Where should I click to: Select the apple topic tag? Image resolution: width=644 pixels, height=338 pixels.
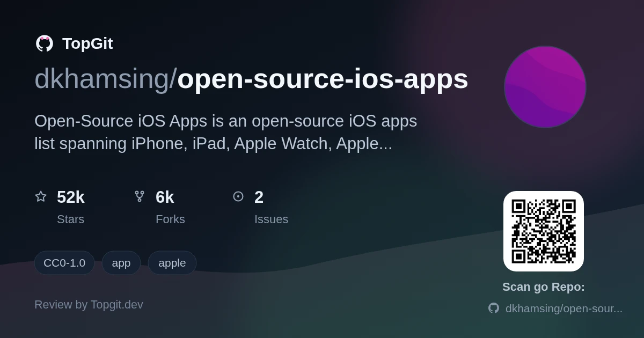tap(172, 263)
